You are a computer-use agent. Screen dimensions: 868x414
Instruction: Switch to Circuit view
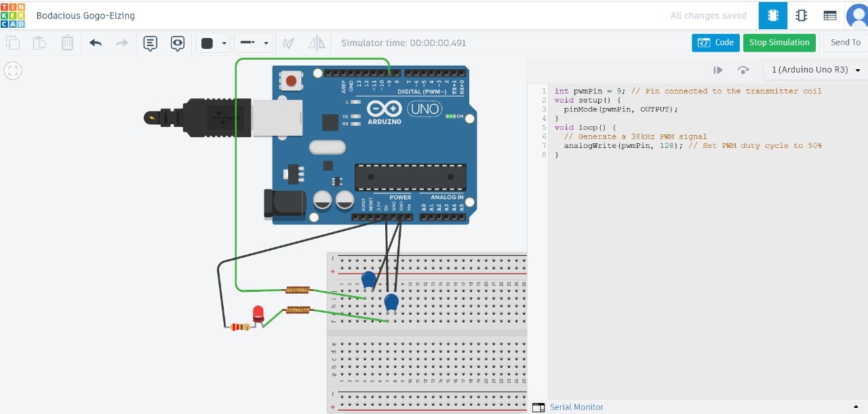(772, 16)
